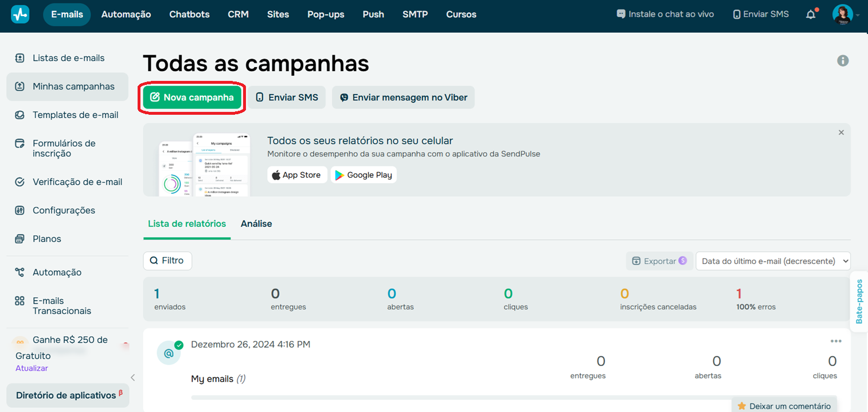Click the campaign @ status icon
This screenshot has height=412, width=868.
point(169,353)
